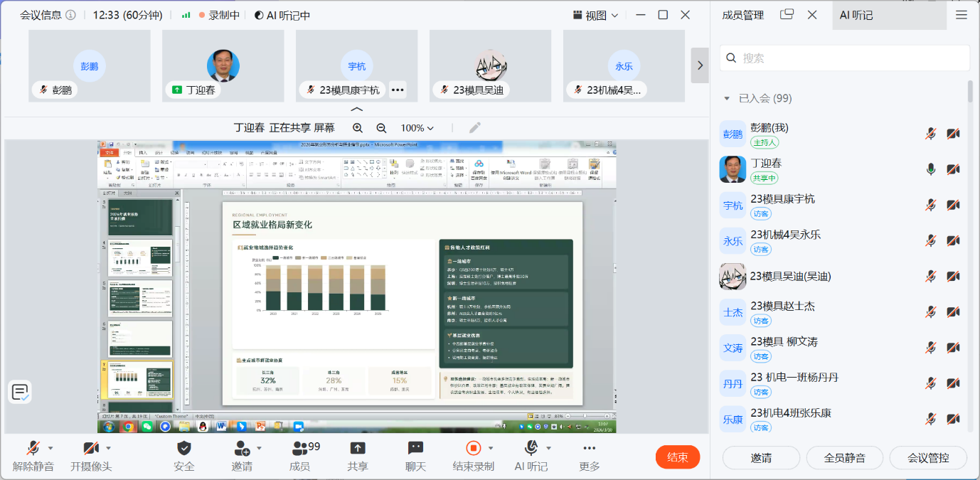
Task: Mute 丁迎春's microphone in member list
Action: (930, 169)
